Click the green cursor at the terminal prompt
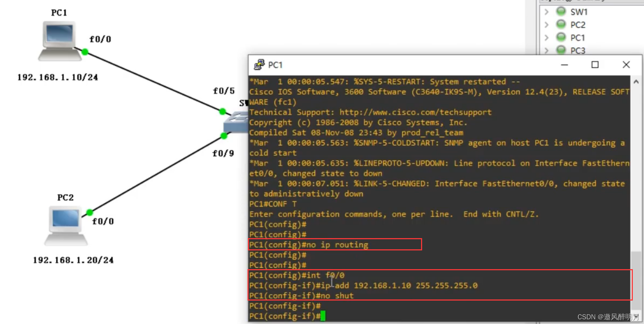The image size is (644, 324). pyautogui.click(x=323, y=316)
